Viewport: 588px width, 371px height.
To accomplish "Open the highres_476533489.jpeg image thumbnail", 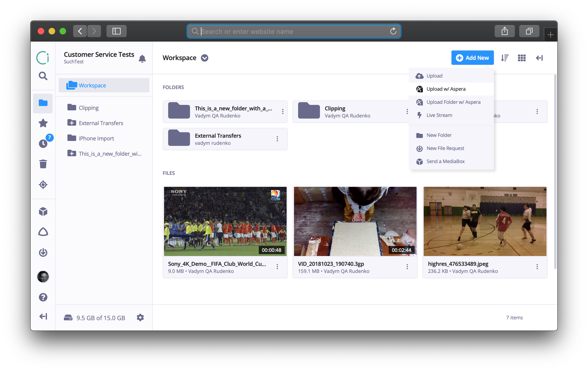I will [485, 221].
